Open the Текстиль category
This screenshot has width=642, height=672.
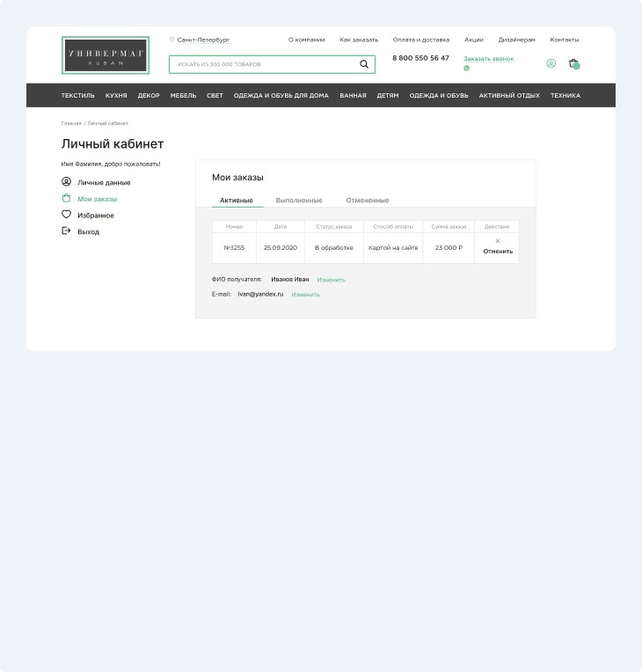click(78, 96)
